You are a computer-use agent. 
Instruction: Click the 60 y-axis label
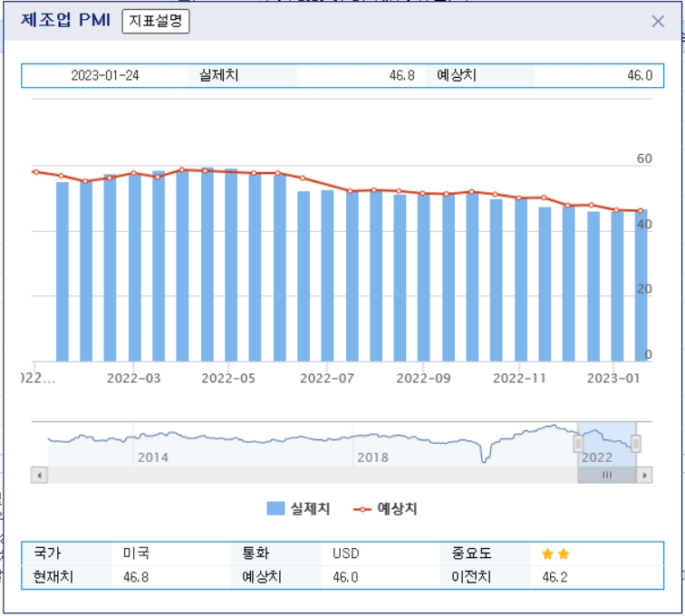(x=644, y=159)
